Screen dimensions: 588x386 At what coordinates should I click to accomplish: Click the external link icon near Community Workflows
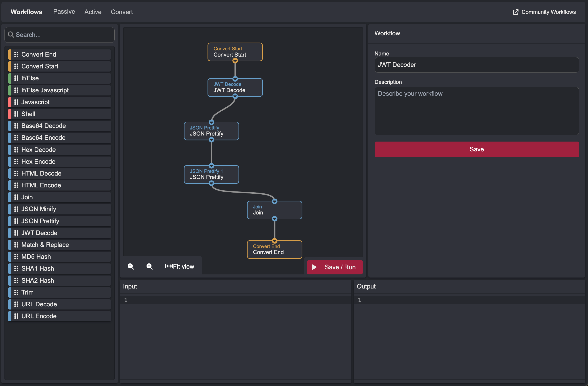(x=515, y=12)
